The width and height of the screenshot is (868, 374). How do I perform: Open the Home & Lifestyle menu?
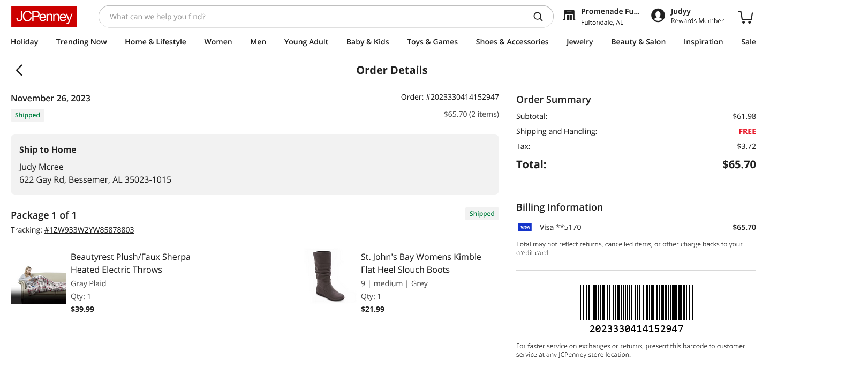pyautogui.click(x=155, y=42)
